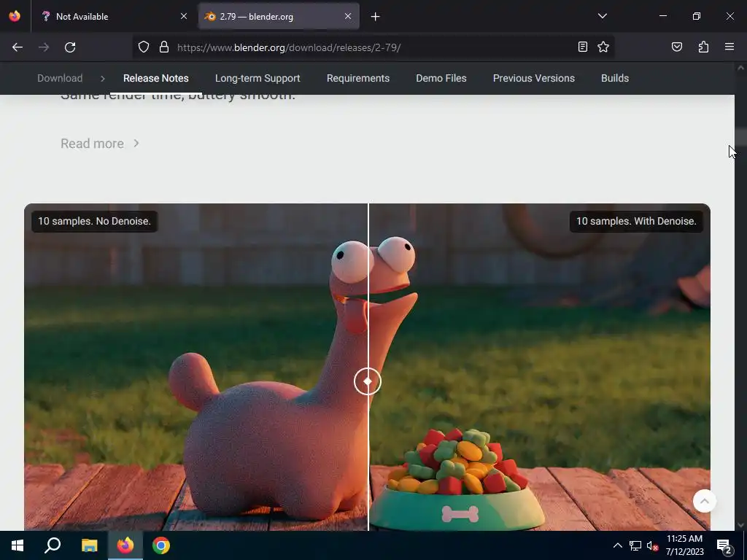Screen dimensions: 747x560
Task: Open the taskbar clock and date
Action: click(x=684, y=545)
